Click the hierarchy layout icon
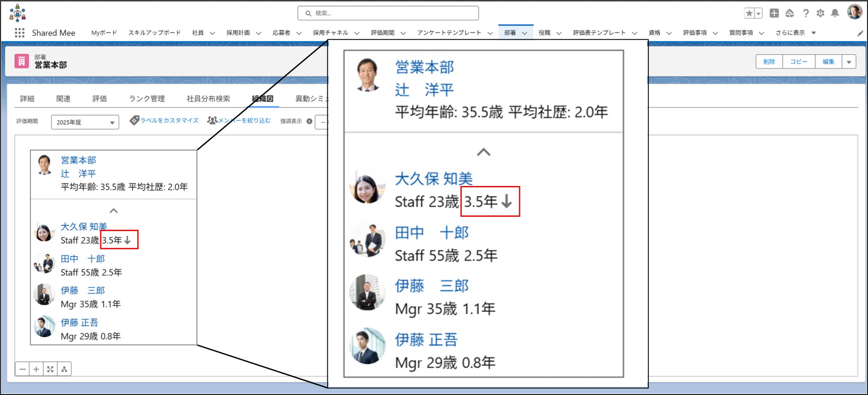This screenshot has height=395, width=868. (64, 369)
